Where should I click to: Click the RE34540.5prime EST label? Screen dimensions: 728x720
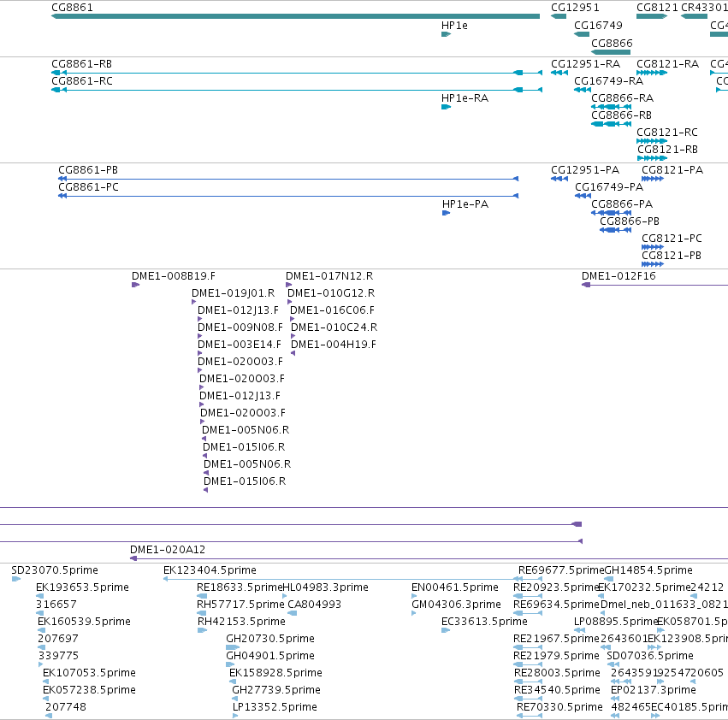click(557, 689)
